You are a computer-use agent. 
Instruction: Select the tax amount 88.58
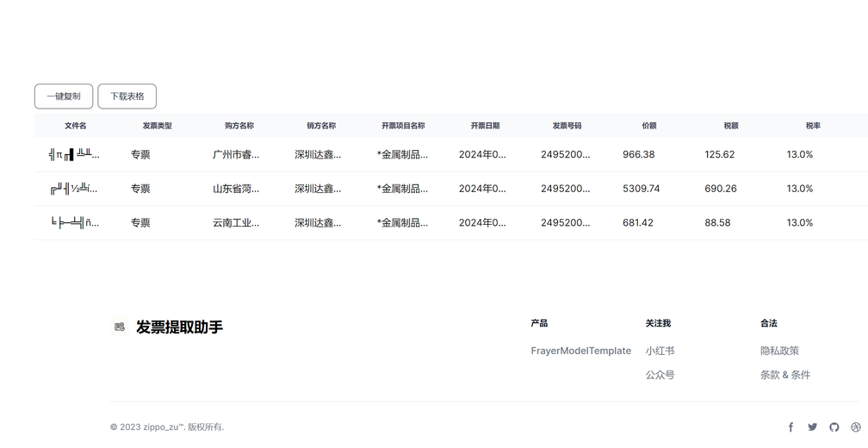717,222
